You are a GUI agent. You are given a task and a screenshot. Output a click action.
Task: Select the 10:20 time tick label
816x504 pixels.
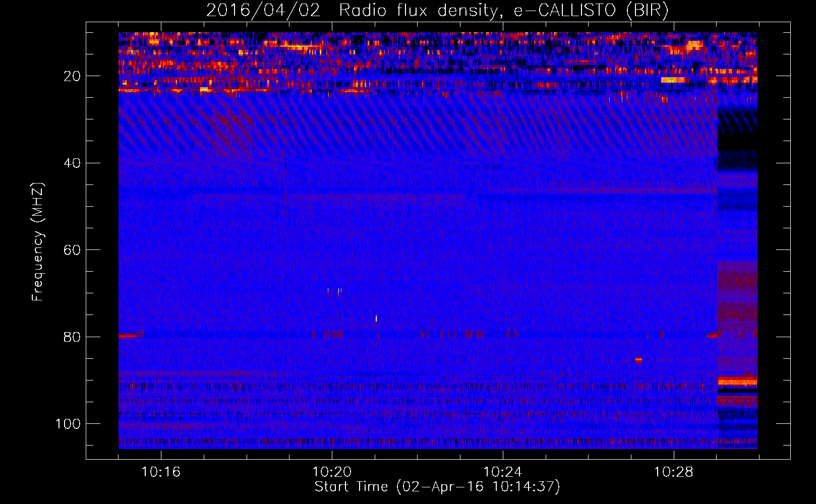[x=332, y=472]
